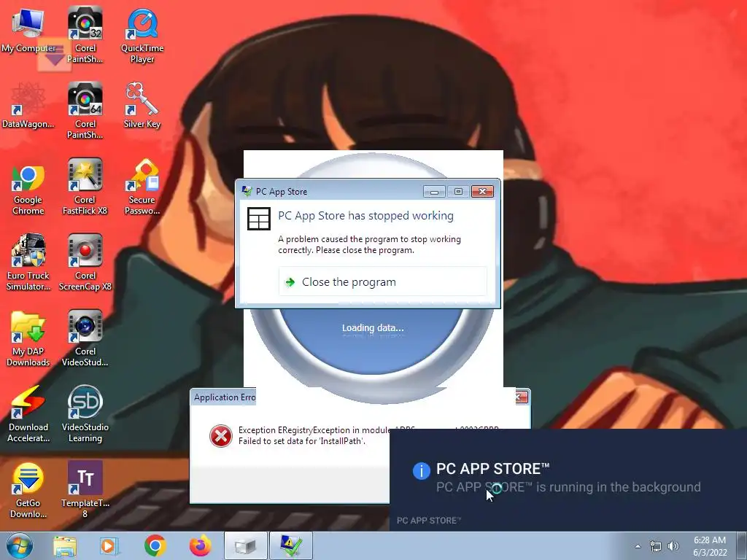The image size is (747, 560).
Task: Click the info icon in PC APP STORE notification
Action: click(421, 470)
